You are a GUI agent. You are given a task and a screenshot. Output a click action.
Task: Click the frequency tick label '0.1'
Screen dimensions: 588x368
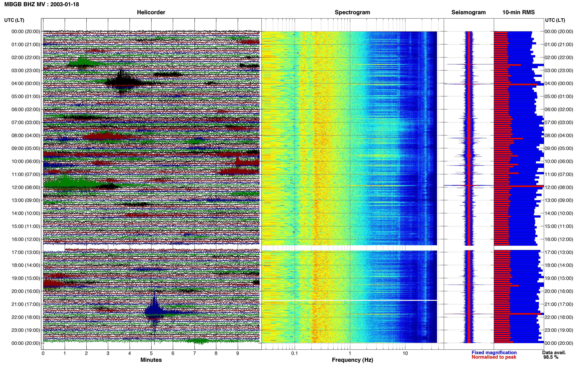[295, 353]
